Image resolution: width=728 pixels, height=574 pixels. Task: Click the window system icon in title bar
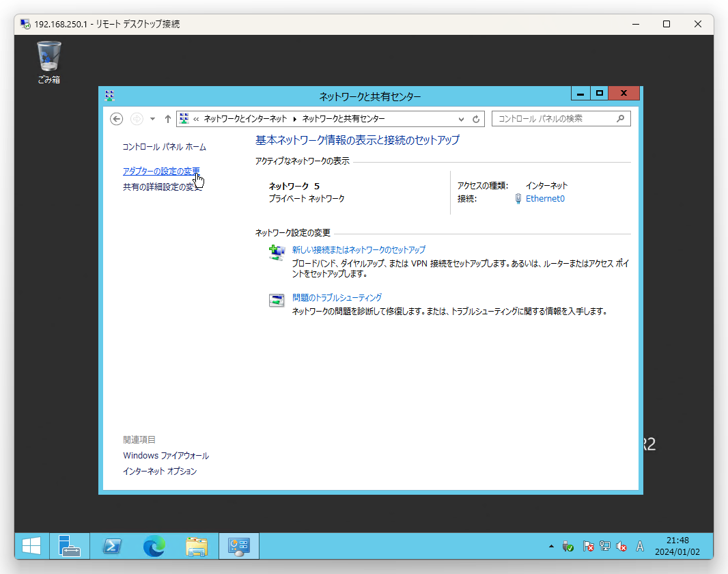tap(109, 96)
